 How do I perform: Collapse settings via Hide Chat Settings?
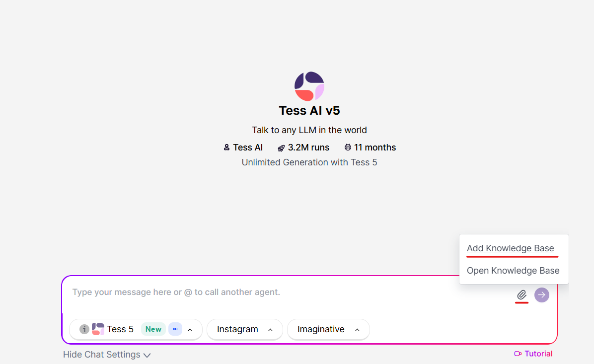coord(107,355)
